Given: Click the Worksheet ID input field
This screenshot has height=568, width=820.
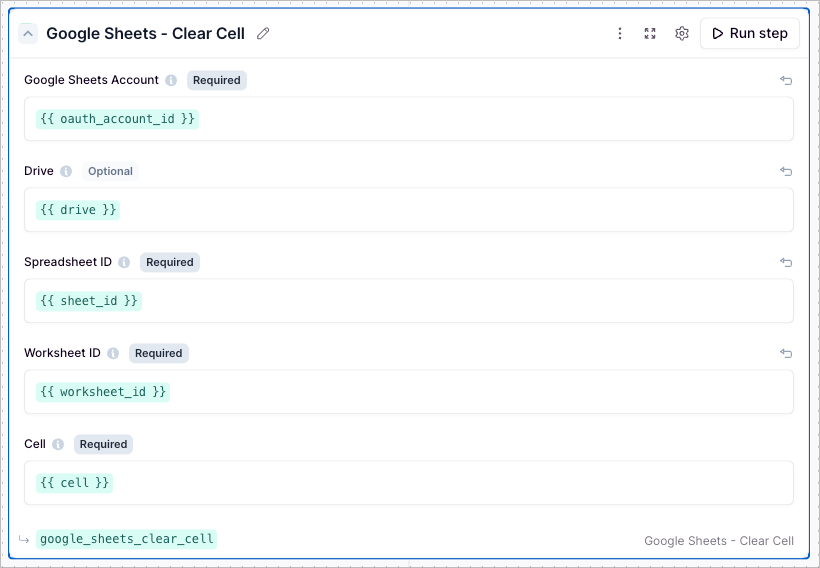Looking at the screenshot, I should [408, 392].
